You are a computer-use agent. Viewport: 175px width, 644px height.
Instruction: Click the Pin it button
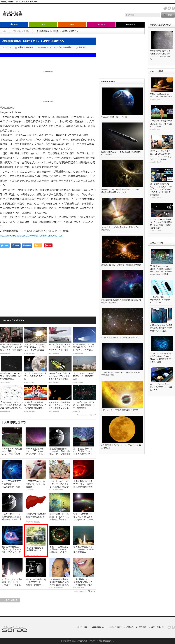48,245
